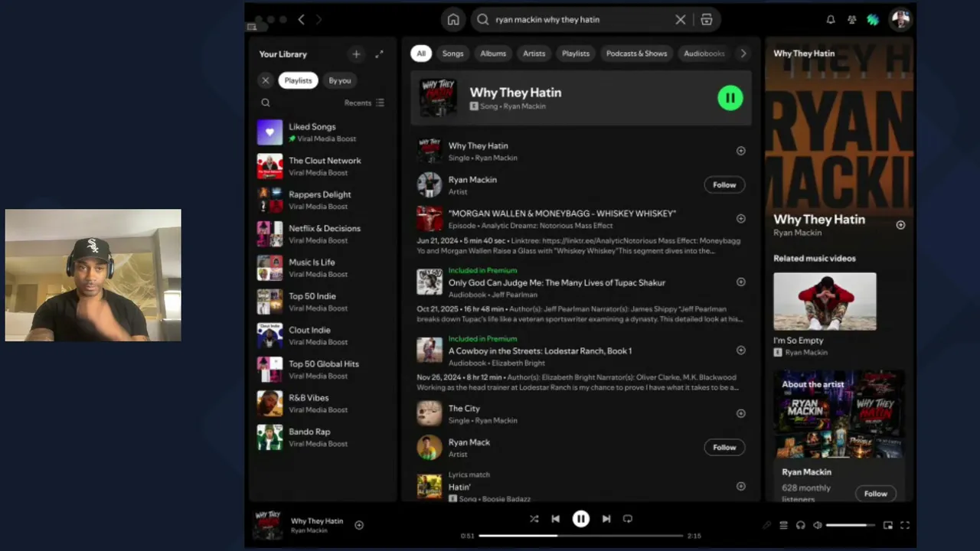The width and height of the screenshot is (980, 551).
Task: Open the play queue
Action: [783, 526]
